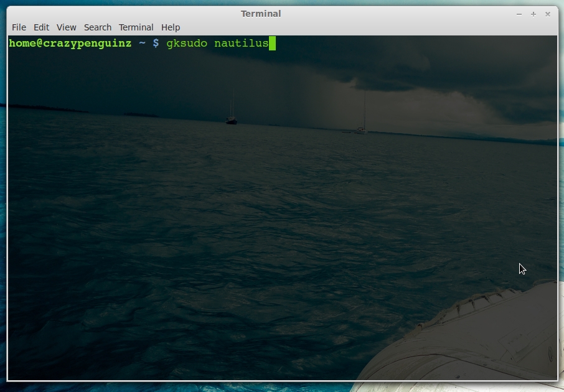Image resolution: width=564 pixels, height=392 pixels.
Task: Click the Terminal title bar text
Action: pos(261,14)
